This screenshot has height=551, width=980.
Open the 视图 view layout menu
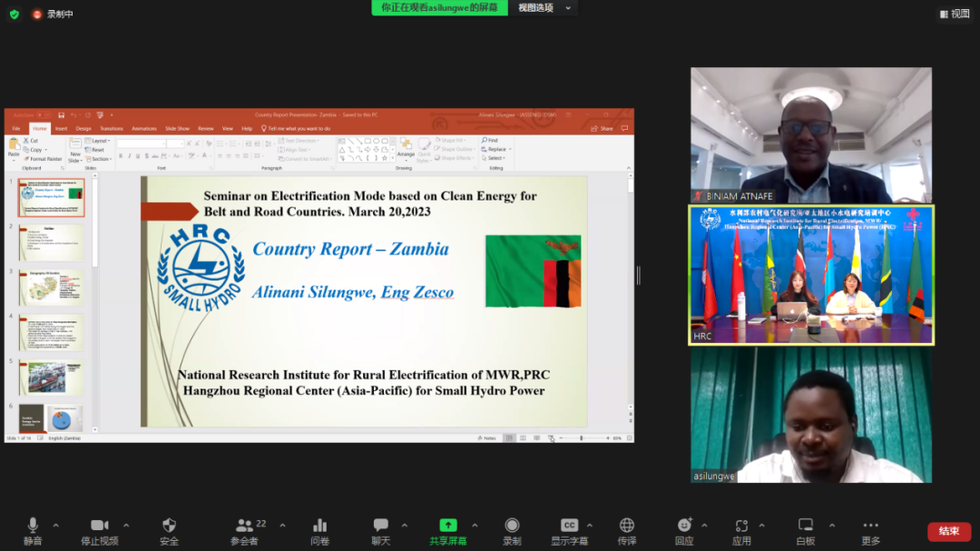pyautogui.click(x=954, y=14)
